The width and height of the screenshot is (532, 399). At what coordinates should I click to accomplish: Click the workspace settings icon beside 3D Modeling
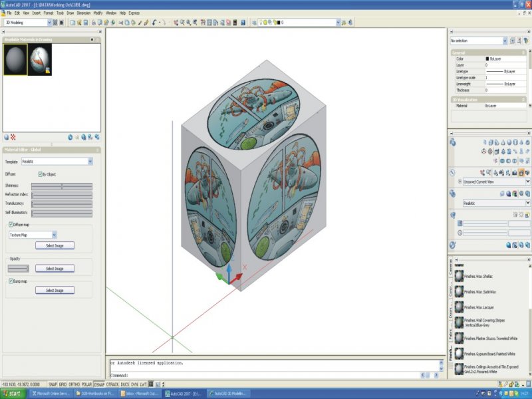(55, 23)
